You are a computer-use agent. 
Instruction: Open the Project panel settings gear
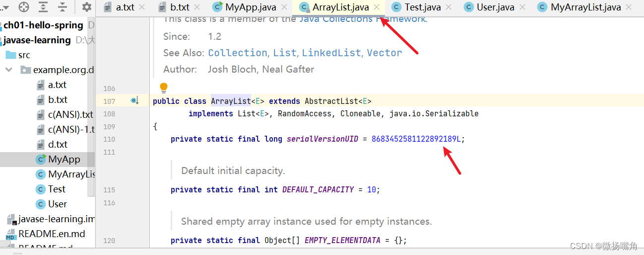coord(87,7)
